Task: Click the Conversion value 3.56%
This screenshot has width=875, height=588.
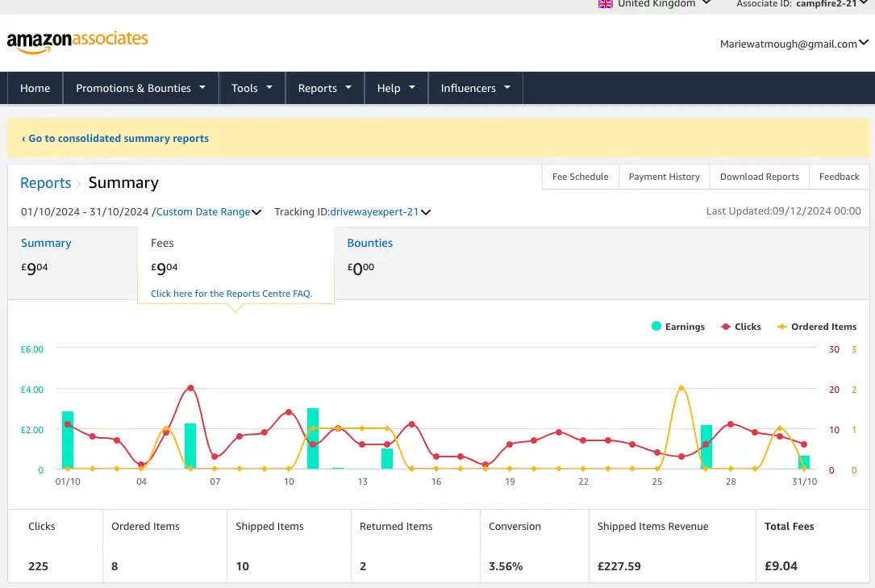Action: click(506, 566)
